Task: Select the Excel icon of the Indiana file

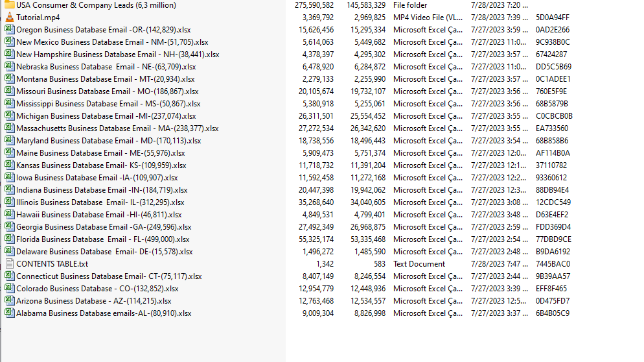Action: point(10,190)
